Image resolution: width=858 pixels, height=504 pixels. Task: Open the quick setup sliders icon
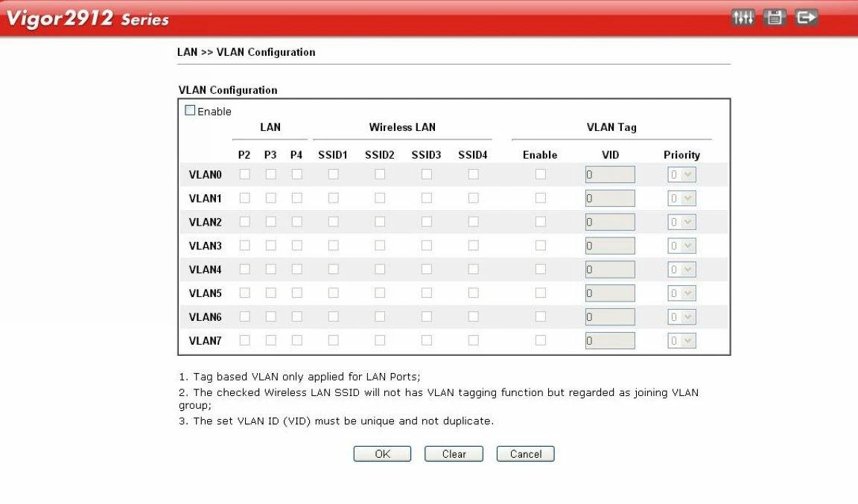click(742, 16)
